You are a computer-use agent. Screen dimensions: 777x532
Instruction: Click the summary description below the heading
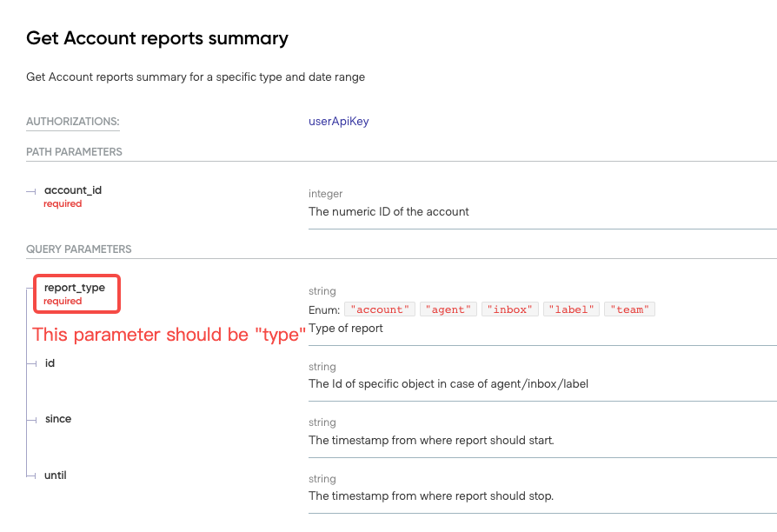(x=196, y=76)
